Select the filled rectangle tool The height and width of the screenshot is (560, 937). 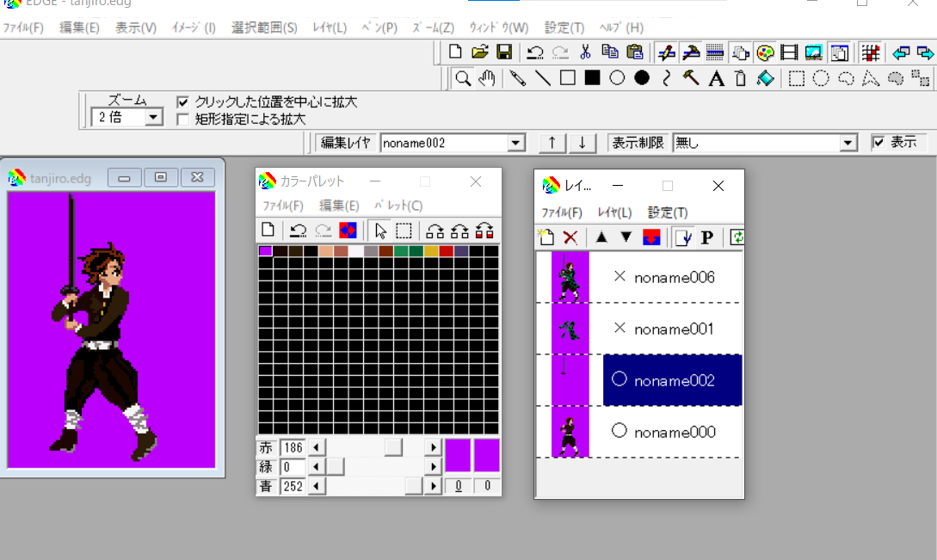(592, 78)
